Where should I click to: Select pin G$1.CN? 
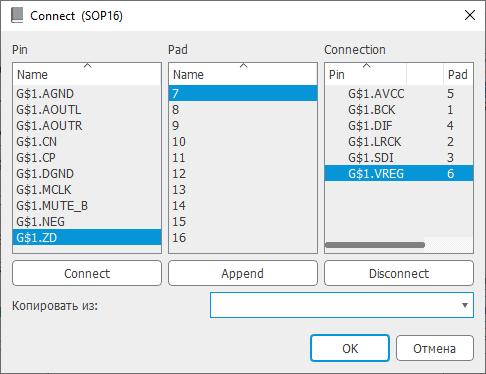[87, 142]
